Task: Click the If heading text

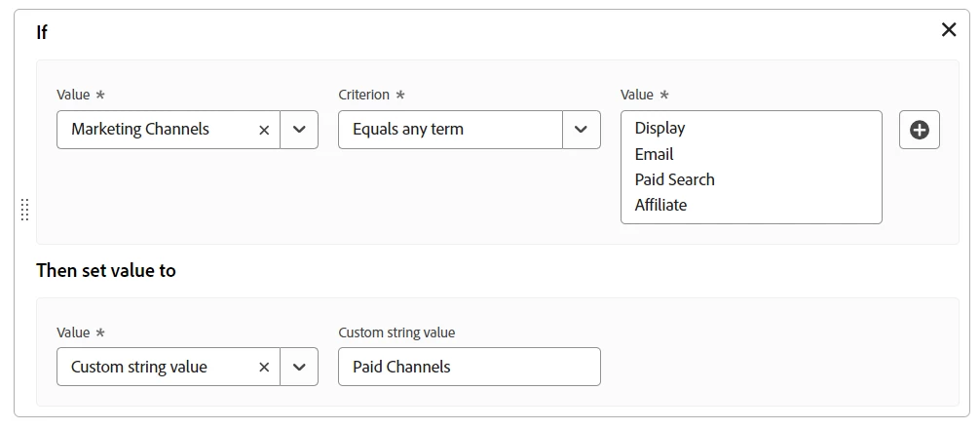Action: (42, 32)
